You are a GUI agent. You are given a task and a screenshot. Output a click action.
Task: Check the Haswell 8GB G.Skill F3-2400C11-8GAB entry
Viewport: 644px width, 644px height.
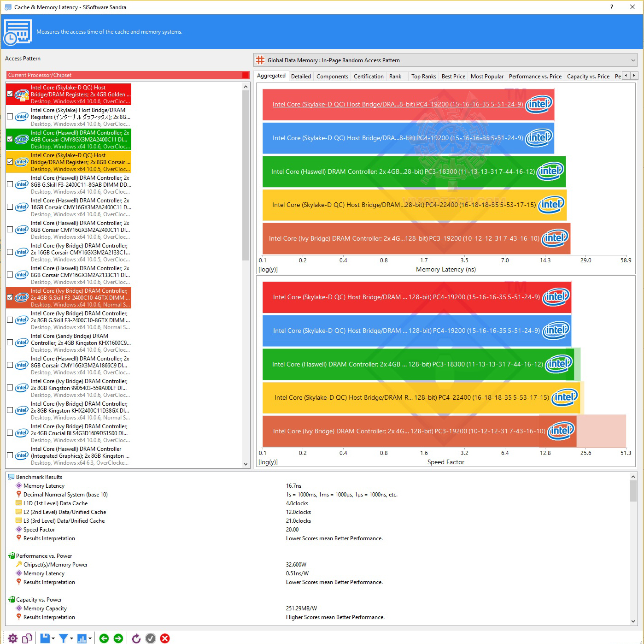pyautogui.click(x=10, y=184)
